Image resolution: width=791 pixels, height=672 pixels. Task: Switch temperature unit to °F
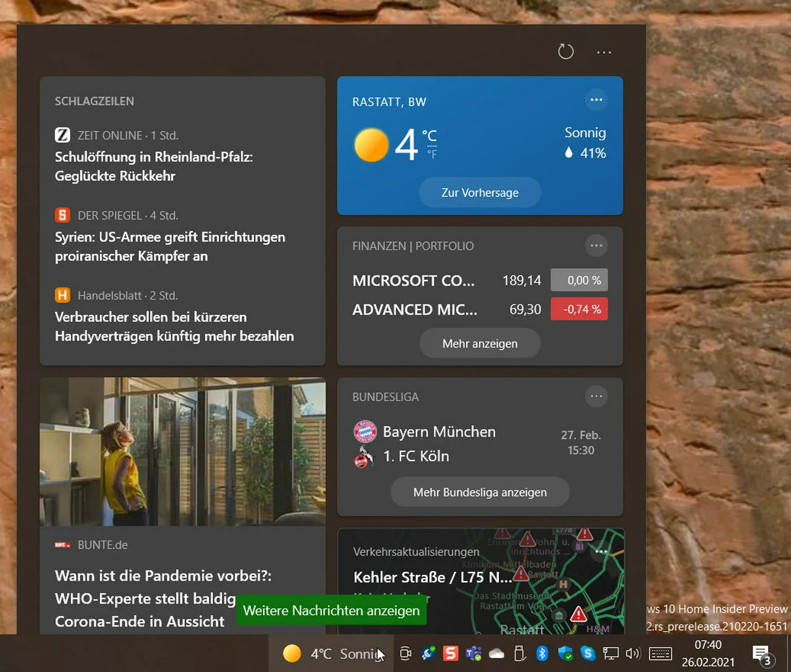[x=432, y=154]
